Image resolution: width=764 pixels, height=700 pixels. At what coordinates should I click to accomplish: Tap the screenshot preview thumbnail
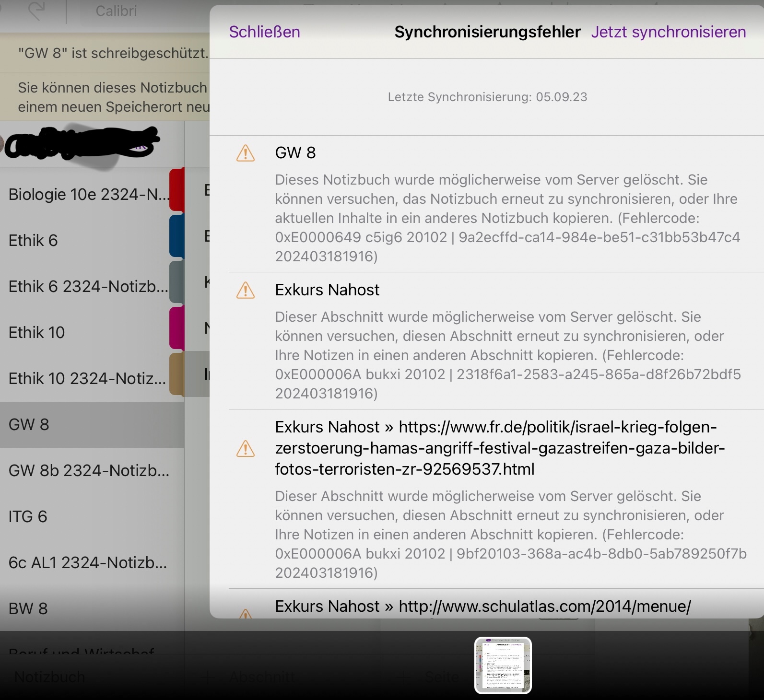[503, 665]
